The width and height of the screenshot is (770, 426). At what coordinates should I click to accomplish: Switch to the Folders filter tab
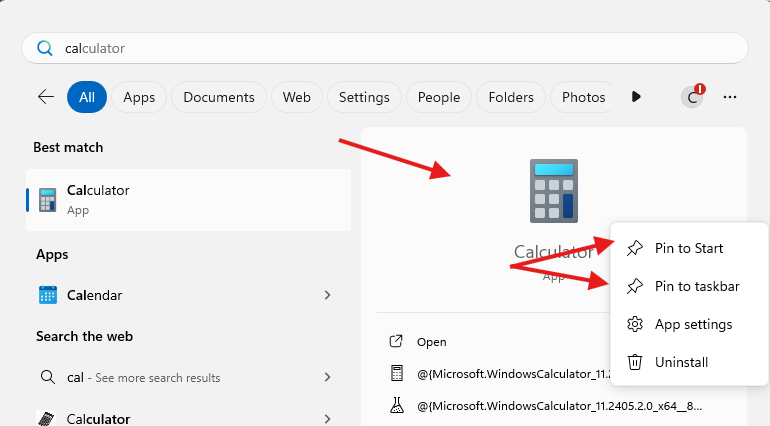coord(511,97)
